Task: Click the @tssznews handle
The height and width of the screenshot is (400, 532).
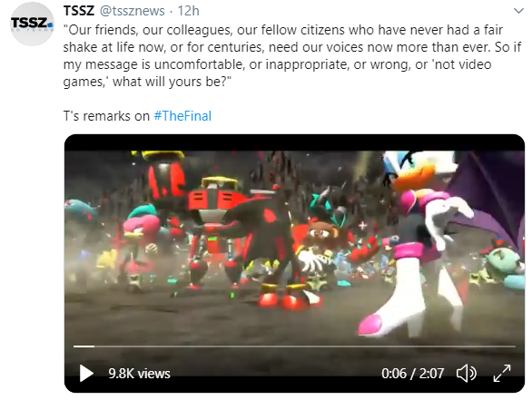Action: [x=132, y=11]
